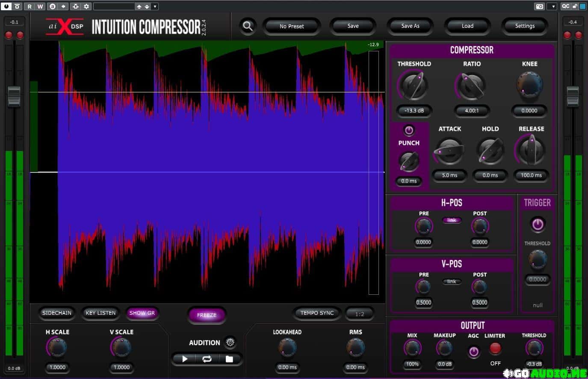The image size is (588, 379).
Task: Click the Makeup gain knob
Action: pos(444,348)
